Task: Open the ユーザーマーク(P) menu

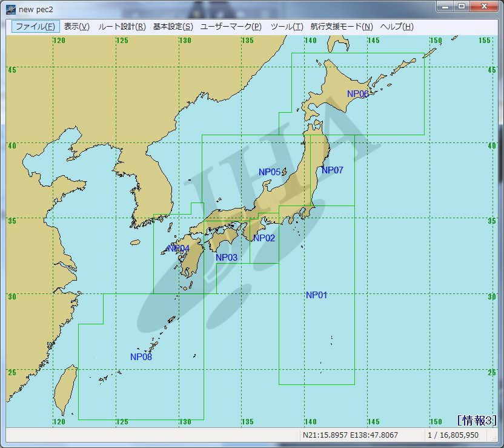Action: pyautogui.click(x=231, y=27)
